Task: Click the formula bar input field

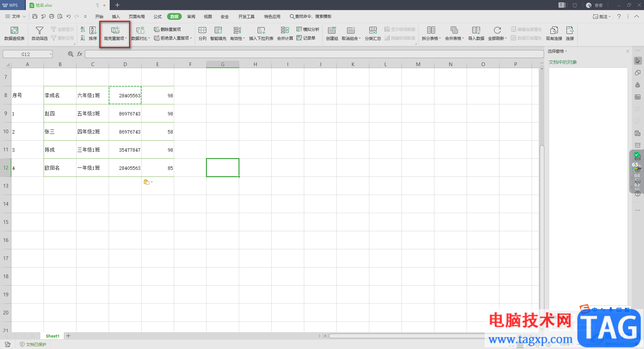Action: (x=314, y=54)
